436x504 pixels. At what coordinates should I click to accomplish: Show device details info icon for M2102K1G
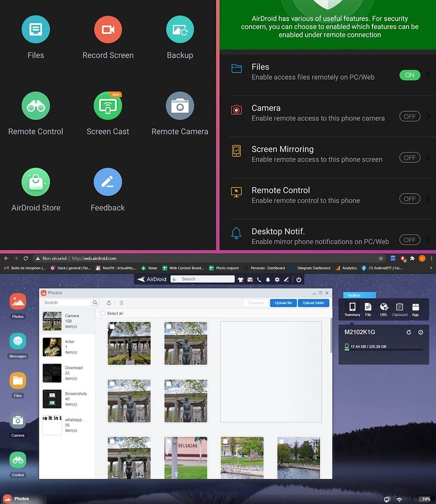point(420,332)
